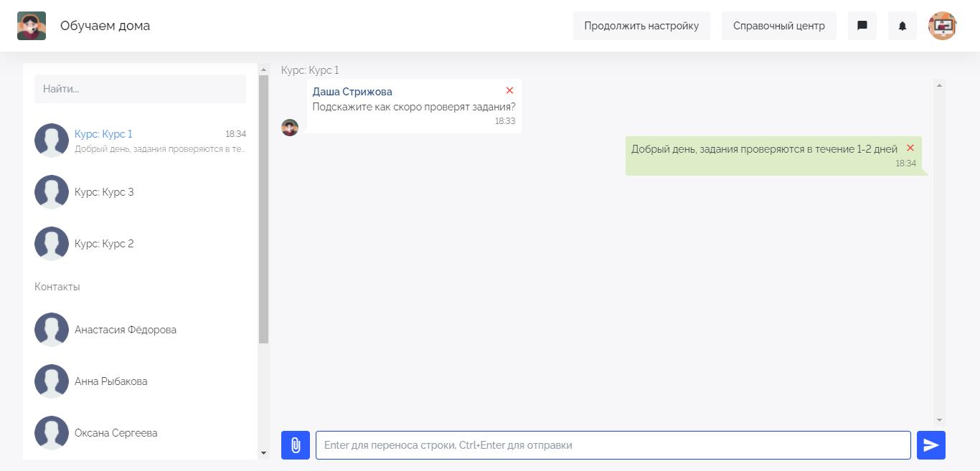Click the Обучаем дома school title
The image size is (980, 471).
point(105,26)
